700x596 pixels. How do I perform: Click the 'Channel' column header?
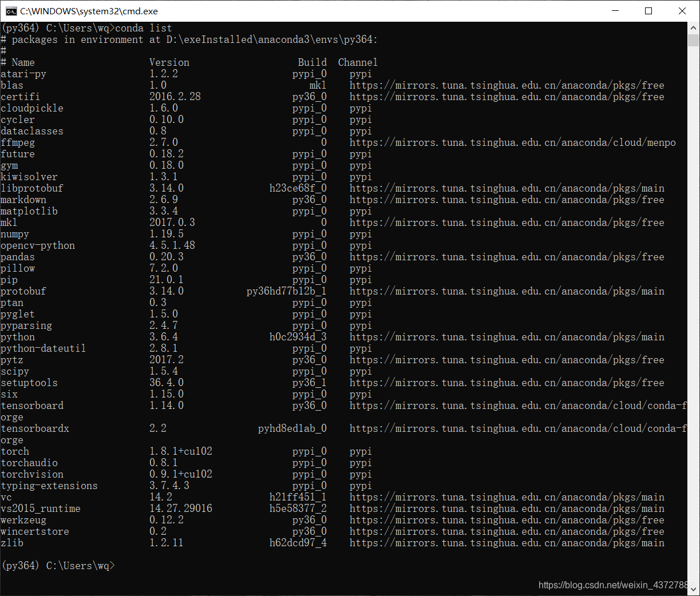pos(358,62)
